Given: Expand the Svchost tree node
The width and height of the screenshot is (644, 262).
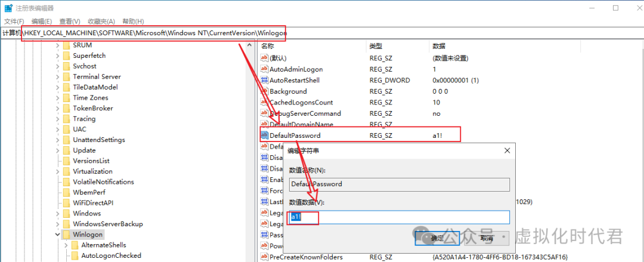Looking at the screenshot, I should (x=58, y=66).
